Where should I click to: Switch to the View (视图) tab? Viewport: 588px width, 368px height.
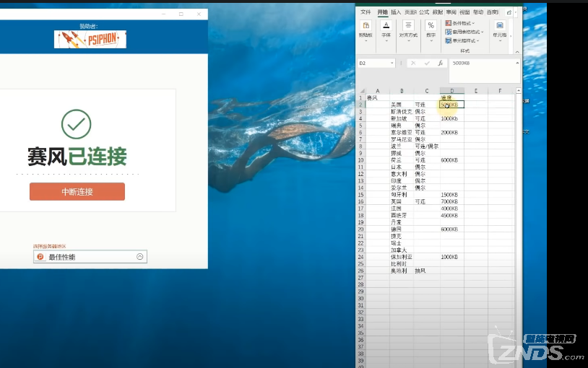(464, 12)
